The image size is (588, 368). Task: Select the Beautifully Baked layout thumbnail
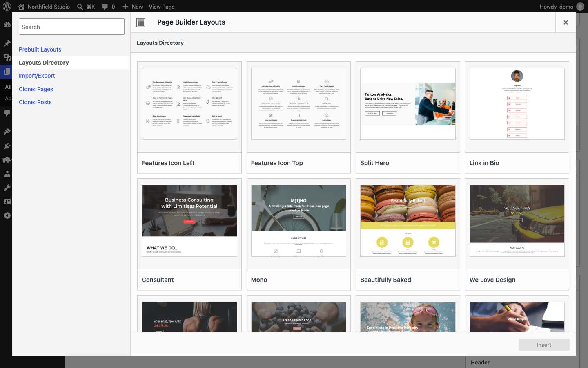coord(408,221)
